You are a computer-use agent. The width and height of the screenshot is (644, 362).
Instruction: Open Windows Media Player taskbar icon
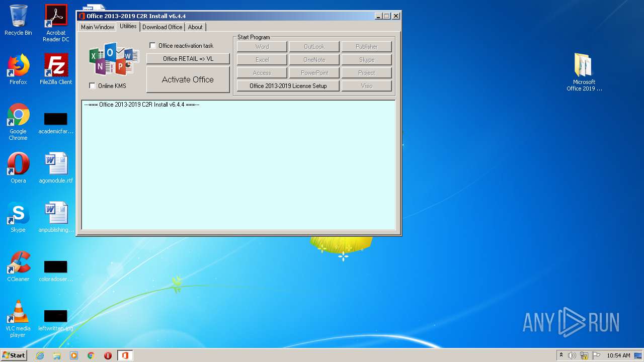pyautogui.click(x=74, y=355)
